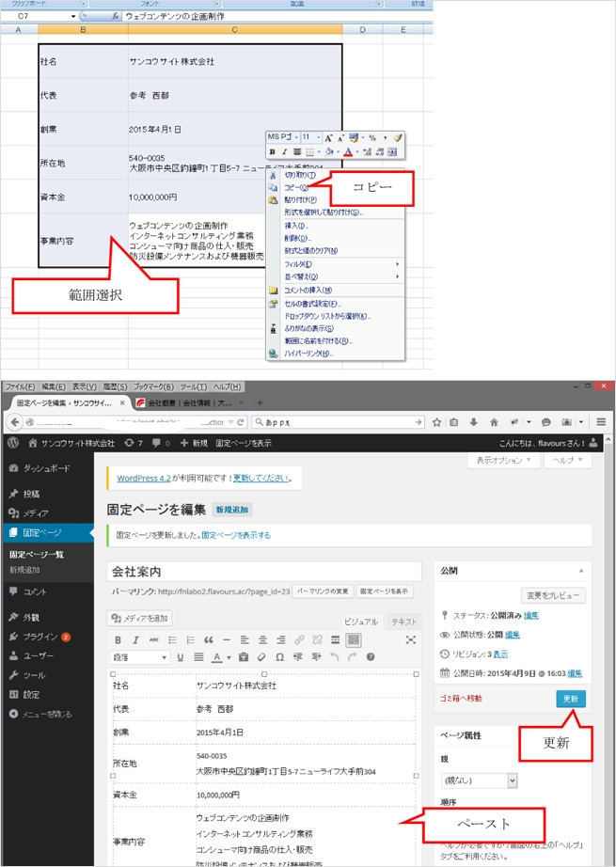This screenshot has width=616, height=867.
Task: Click font color A in Excel mini toolbar
Action: click(348, 151)
